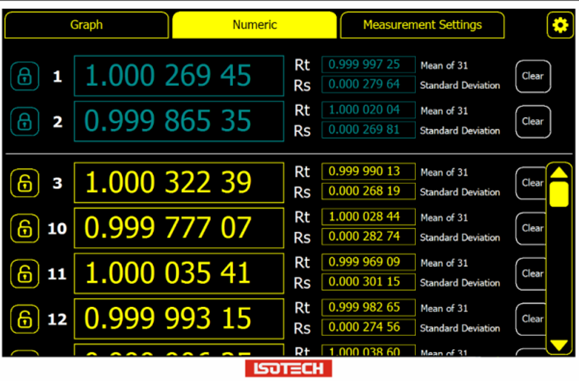Select channel 2 reading 0.999 865 35
The image size is (579, 381).
pyautogui.click(x=179, y=121)
